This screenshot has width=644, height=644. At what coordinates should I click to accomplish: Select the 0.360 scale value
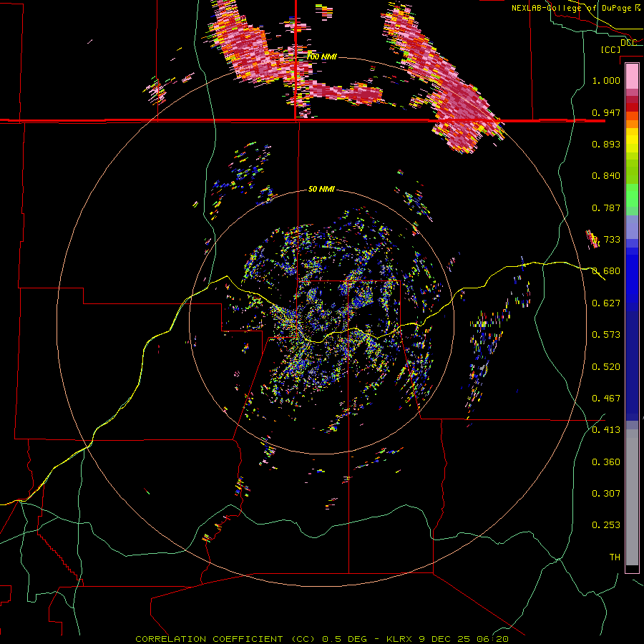pyautogui.click(x=606, y=462)
